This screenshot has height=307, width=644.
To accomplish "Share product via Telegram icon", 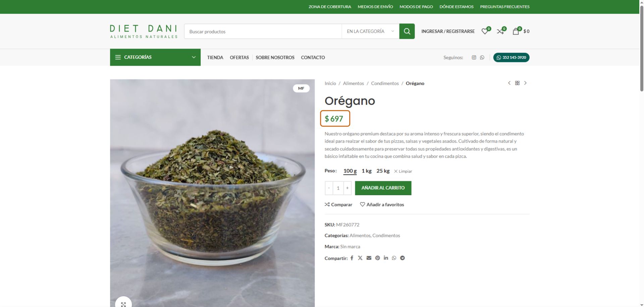I will pos(402,258).
